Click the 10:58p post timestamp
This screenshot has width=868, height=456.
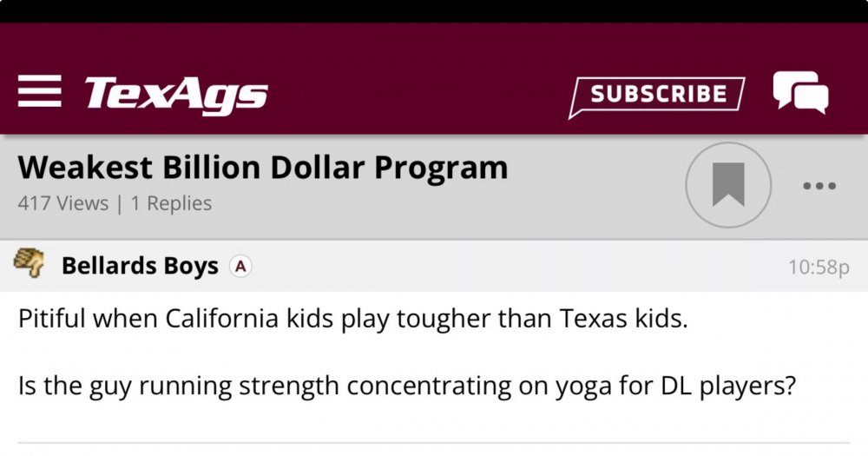[x=819, y=268]
